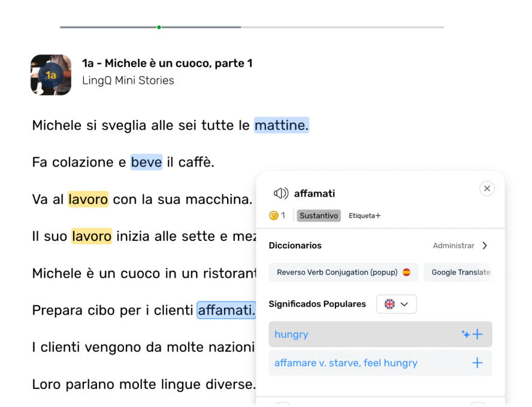Select the blue word 'mattine'
This screenshot has height=407, width=532.
coord(281,125)
